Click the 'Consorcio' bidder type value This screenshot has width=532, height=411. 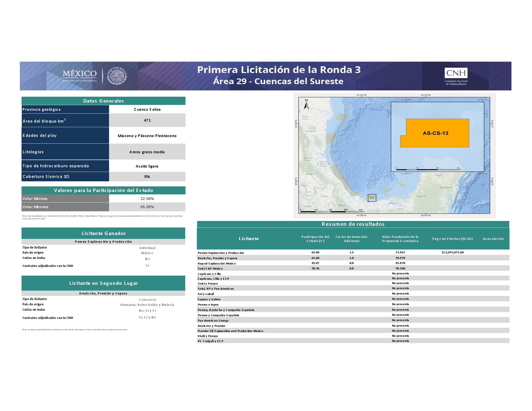[x=148, y=300]
